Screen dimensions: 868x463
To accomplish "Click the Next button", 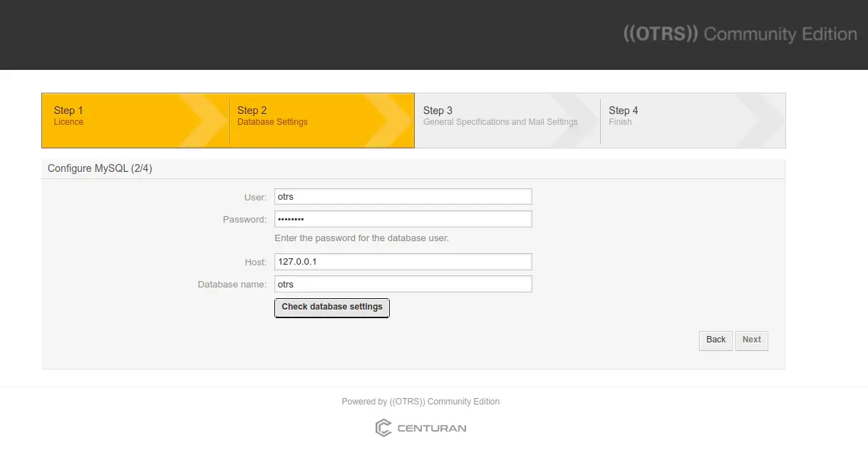I will (x=752, y=340).
